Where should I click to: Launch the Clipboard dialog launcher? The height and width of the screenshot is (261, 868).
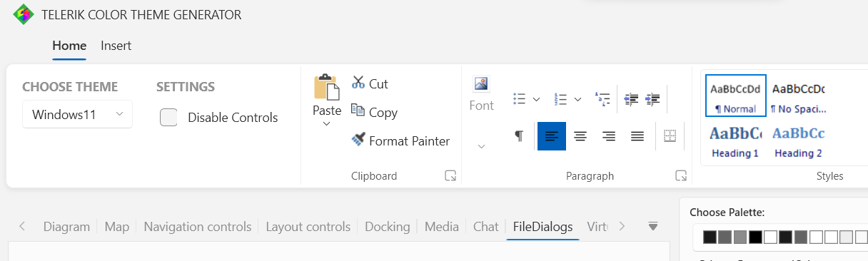(x=450, y=175)
